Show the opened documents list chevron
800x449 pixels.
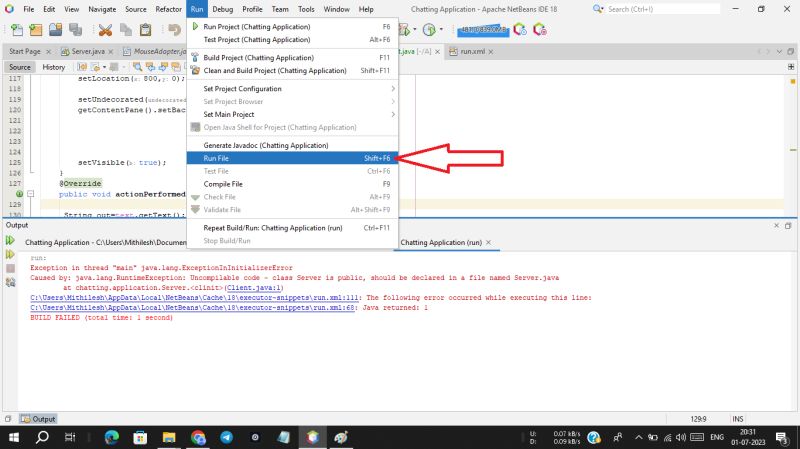[x=779, y=52]
